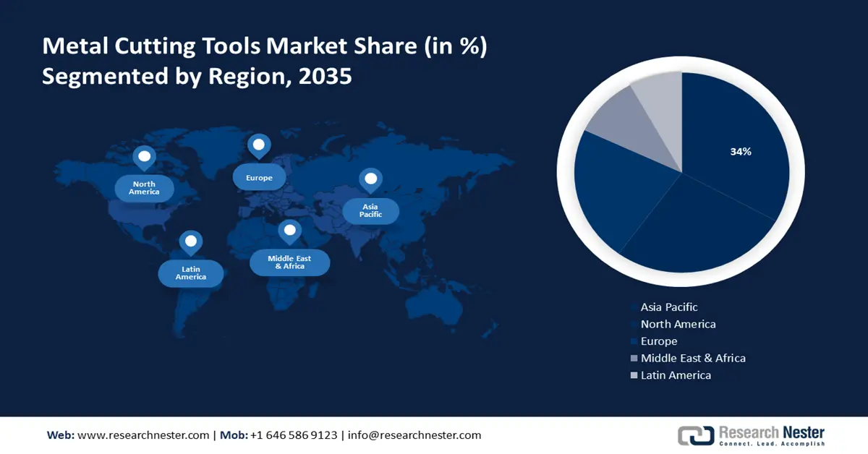Click the North America legend text
This screenshot has width=868, height=454.
click(x=678, y=324)
